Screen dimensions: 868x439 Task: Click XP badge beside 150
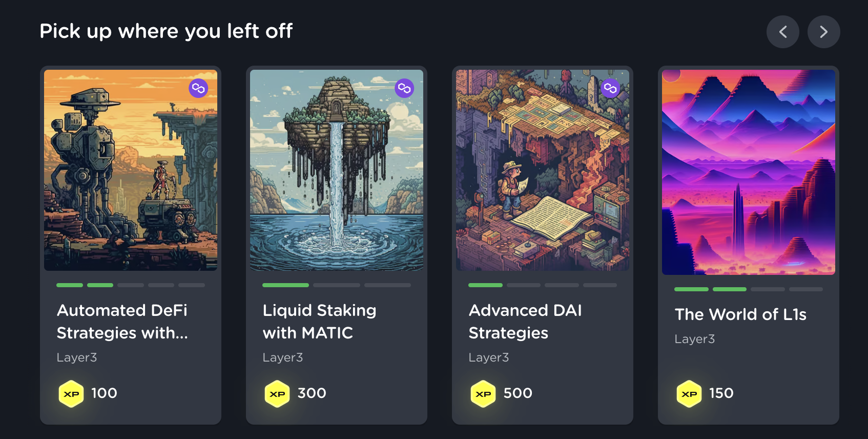tap(689, 394)
